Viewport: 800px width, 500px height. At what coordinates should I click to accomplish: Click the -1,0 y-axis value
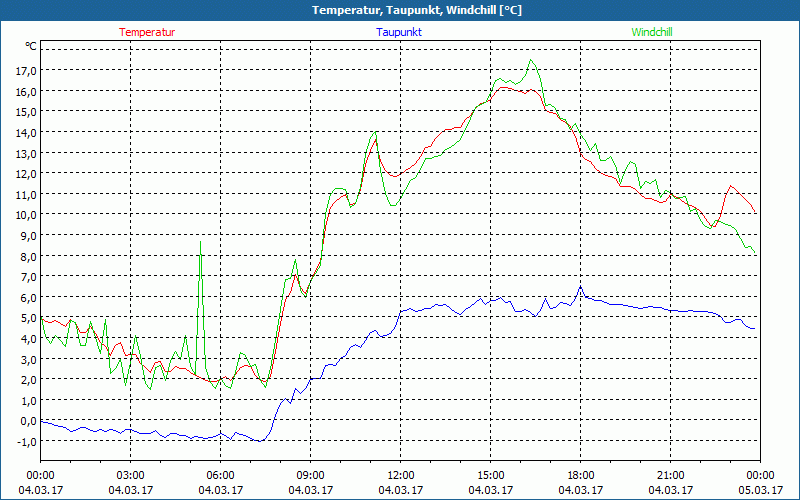(x=27, y=442)
